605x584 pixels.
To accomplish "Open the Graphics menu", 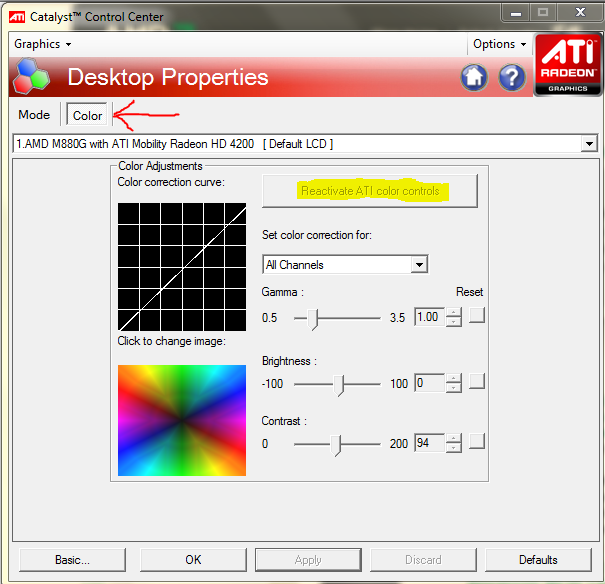I will point(42,44).
